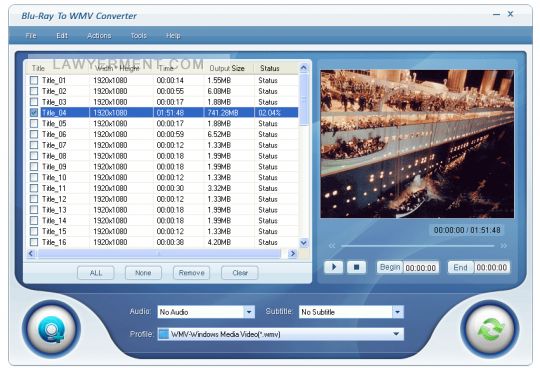Check the Title_06 checkbox

point(34,134)
